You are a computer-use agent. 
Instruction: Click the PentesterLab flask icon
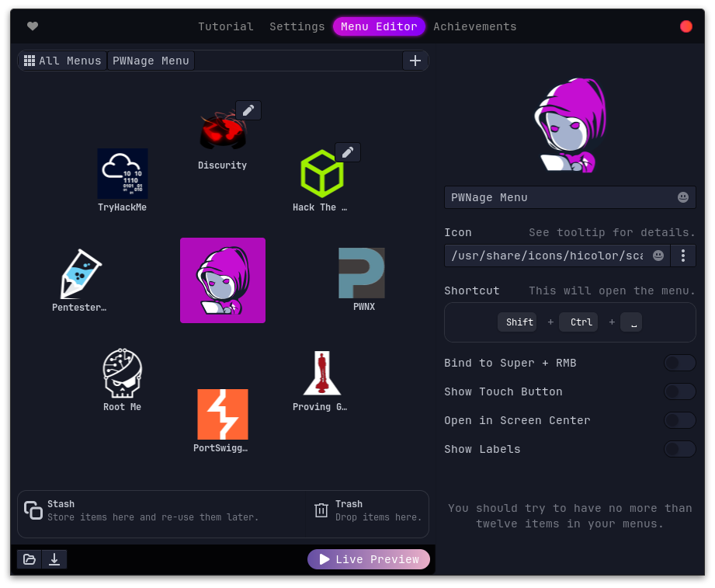[81, 273]
